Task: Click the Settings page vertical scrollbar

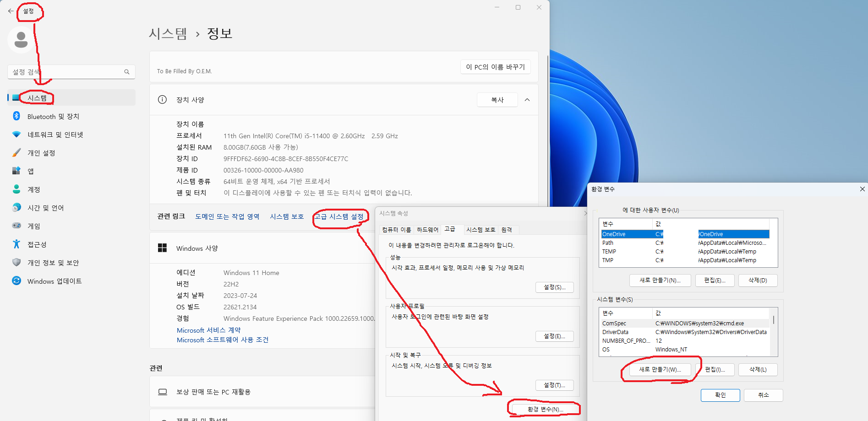Action: pyautogui.click(x=548, y=130)
